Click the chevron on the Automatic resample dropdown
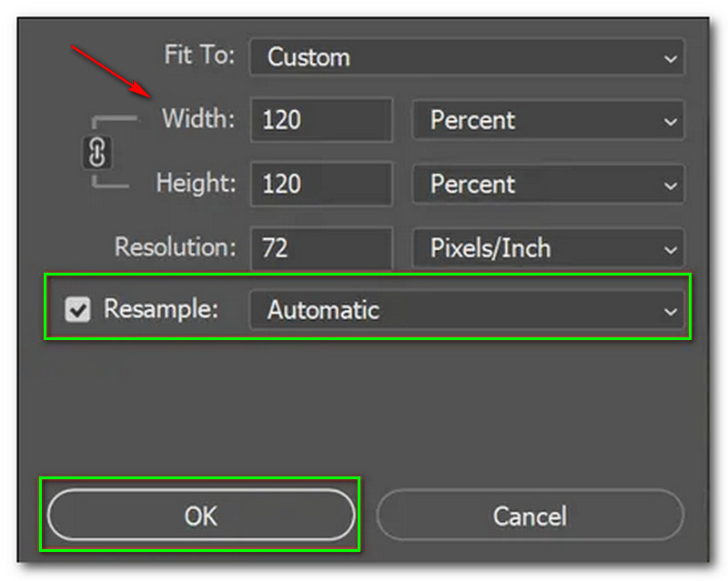The image size is (728, 581). (668, 310)
